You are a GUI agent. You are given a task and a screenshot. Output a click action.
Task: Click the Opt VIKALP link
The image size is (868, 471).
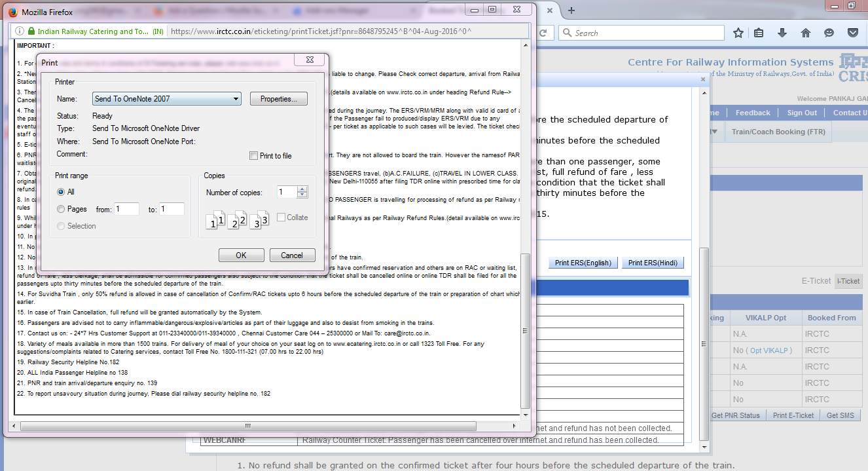pyautogui.click(x=769, y=350)
